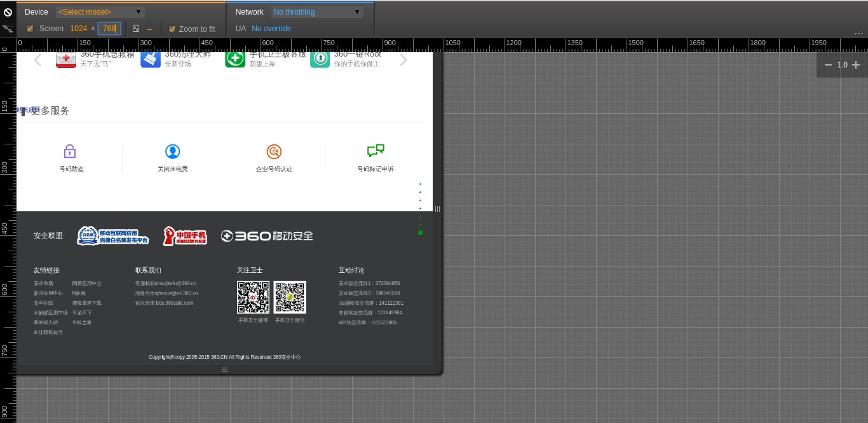Click the large green page indicator dot
Viewport: 868px width, 423px height.
tap(420, 233)
